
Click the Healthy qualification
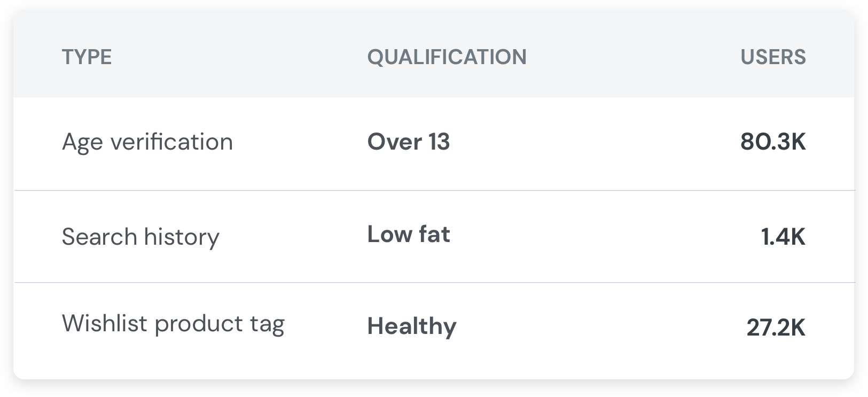point(412,326)
